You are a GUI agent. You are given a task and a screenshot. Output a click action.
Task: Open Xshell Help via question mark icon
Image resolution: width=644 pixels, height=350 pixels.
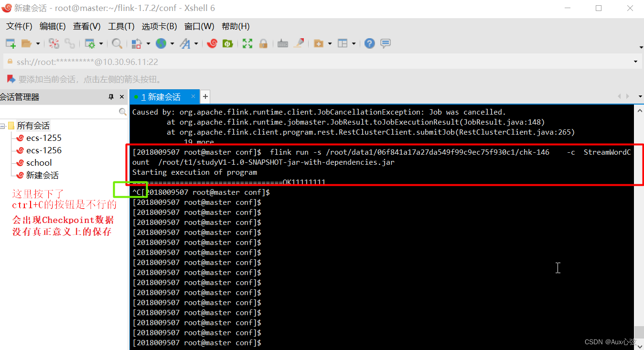369,43
